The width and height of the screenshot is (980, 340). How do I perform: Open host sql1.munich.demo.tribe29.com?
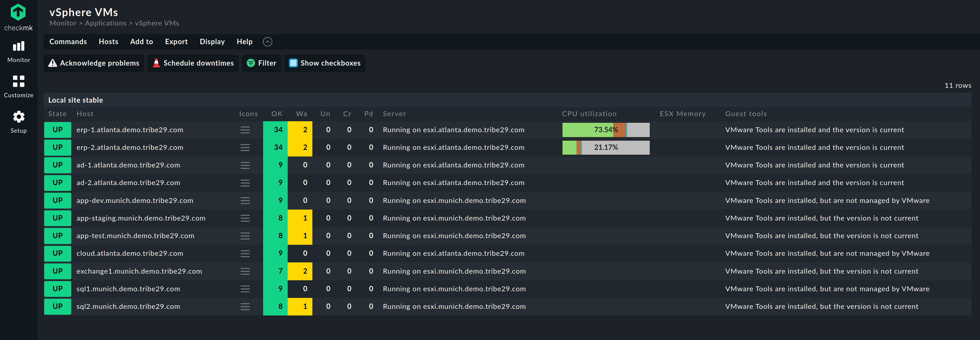point(128,289)
